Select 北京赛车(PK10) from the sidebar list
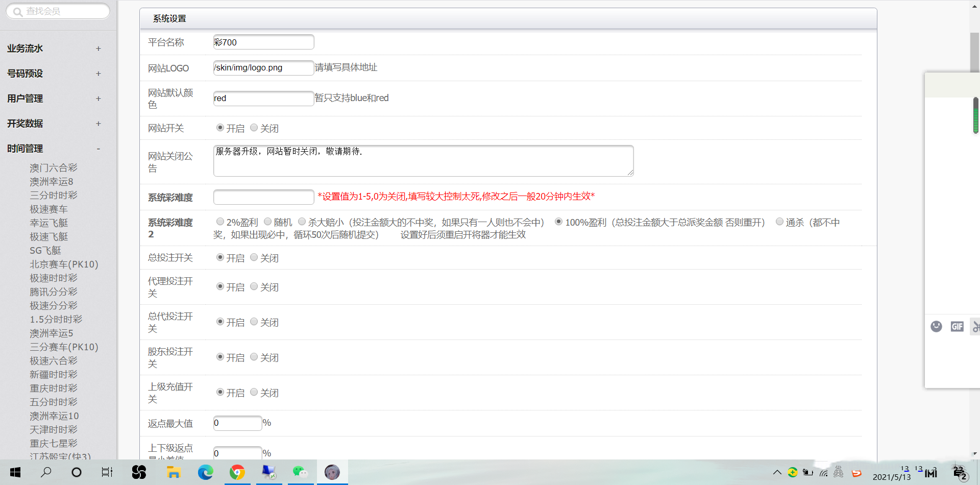 coord(64,264)
